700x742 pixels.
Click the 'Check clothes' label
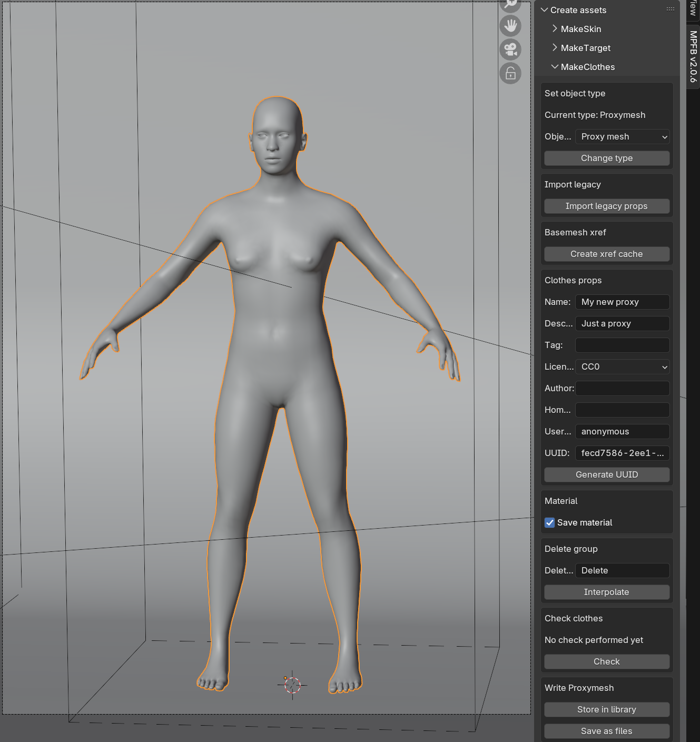(574, 618)
